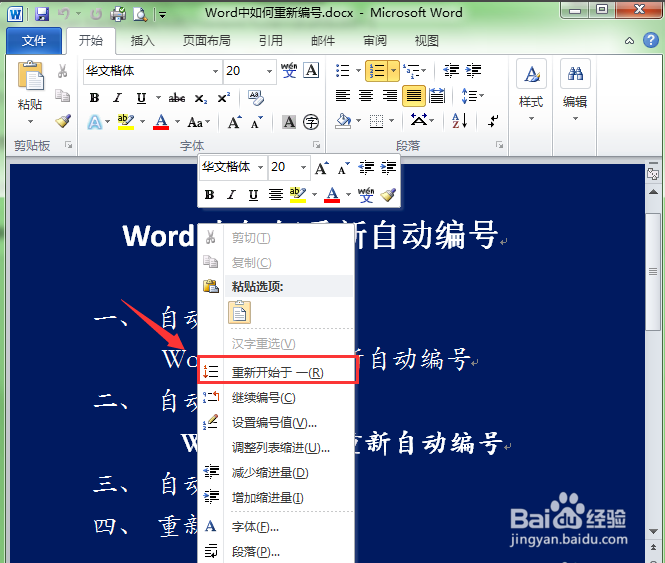
Task: Choose 继续编号(C) in context menu
Action: pos(276,398)
